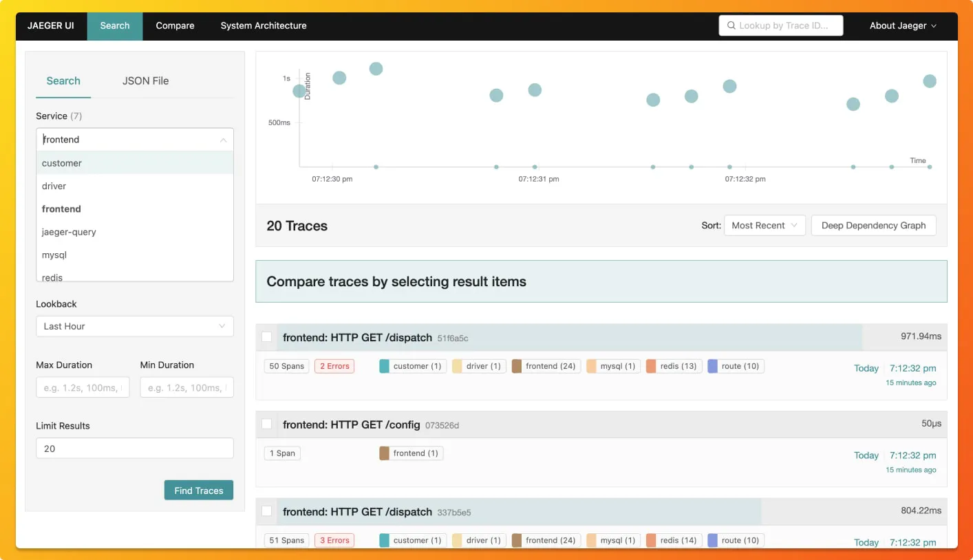Open the Deep Dependency Graph
The image size is (973, 560).
coord(874,226)
